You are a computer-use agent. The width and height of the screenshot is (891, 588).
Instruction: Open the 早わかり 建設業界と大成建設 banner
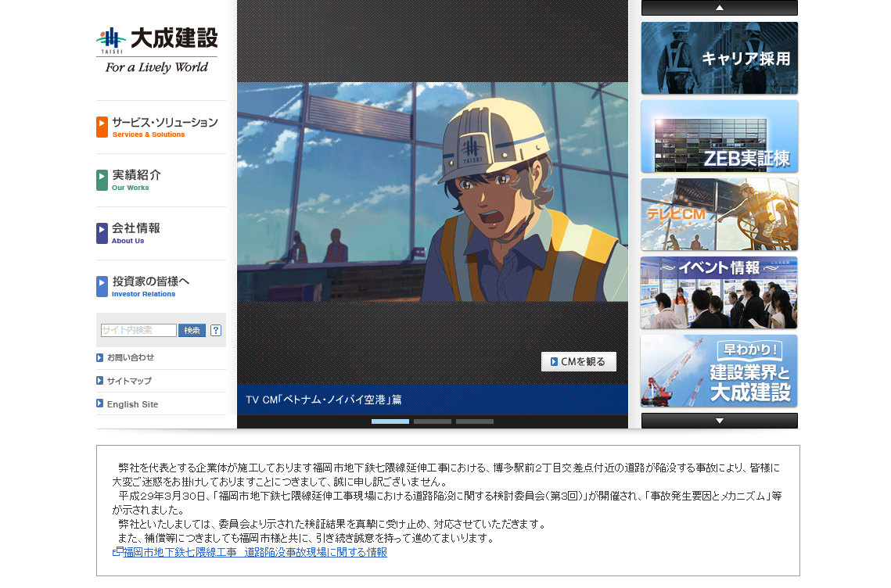[x=720, y=371]
